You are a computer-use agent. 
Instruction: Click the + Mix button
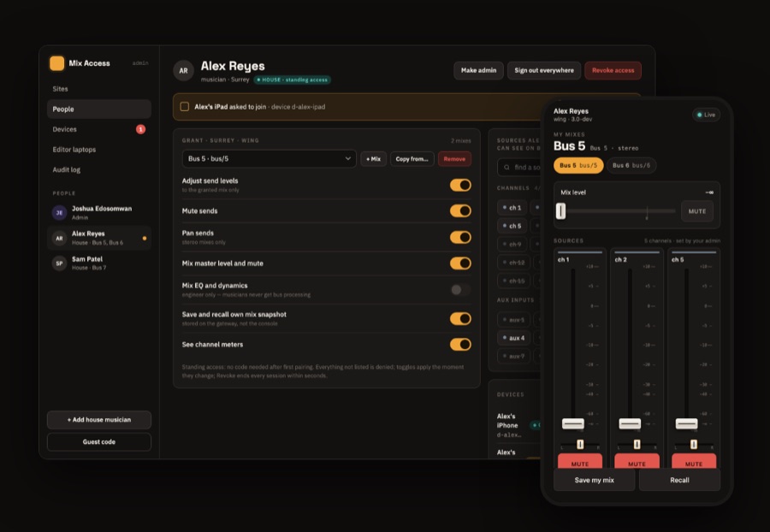[x=373, y=158]
